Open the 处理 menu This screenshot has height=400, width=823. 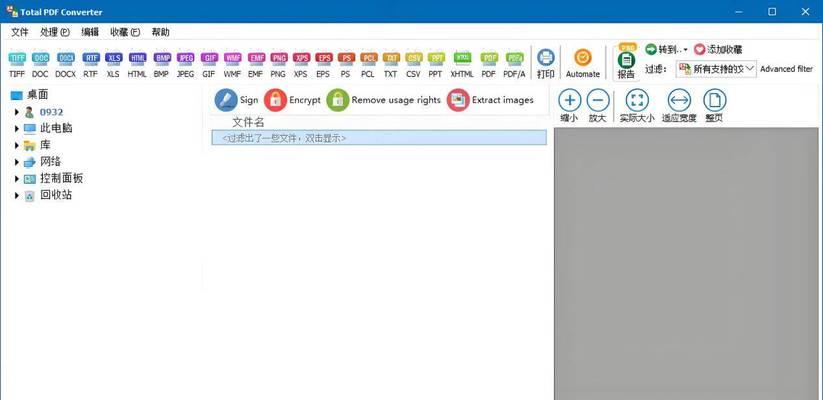55,32
